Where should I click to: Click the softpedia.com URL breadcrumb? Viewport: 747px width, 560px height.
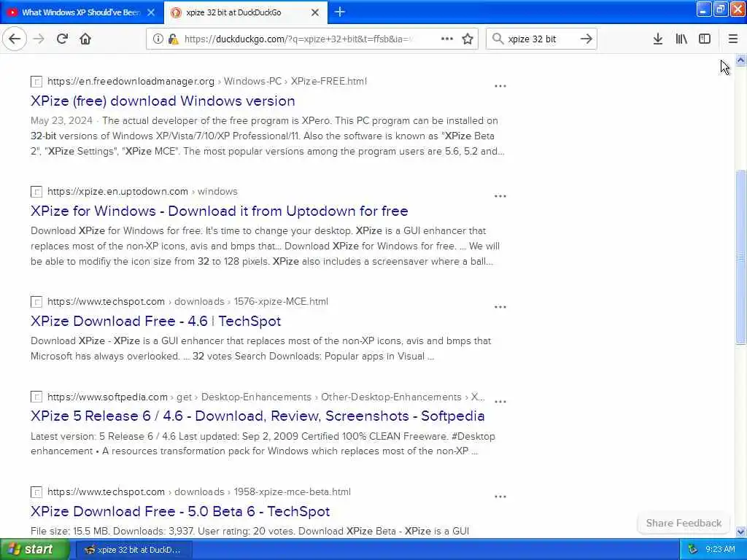(x=266, y=397)
